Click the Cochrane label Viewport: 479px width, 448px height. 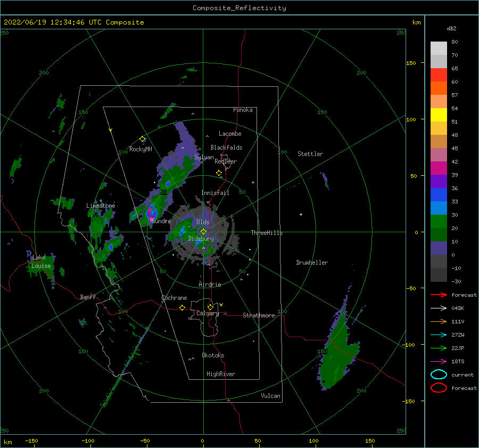[x=174, y=298]
